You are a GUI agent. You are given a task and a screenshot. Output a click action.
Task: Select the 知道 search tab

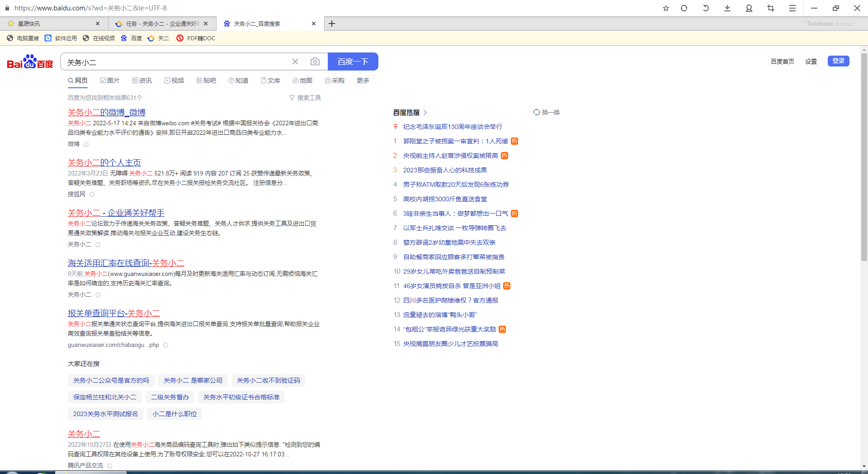coord(238,81)
